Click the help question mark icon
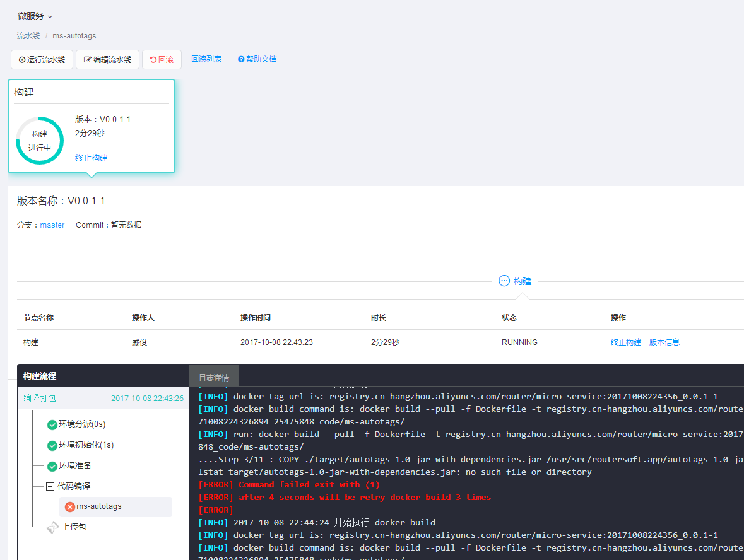The width and height of the screenshot is (744, 560). [241, 59]
